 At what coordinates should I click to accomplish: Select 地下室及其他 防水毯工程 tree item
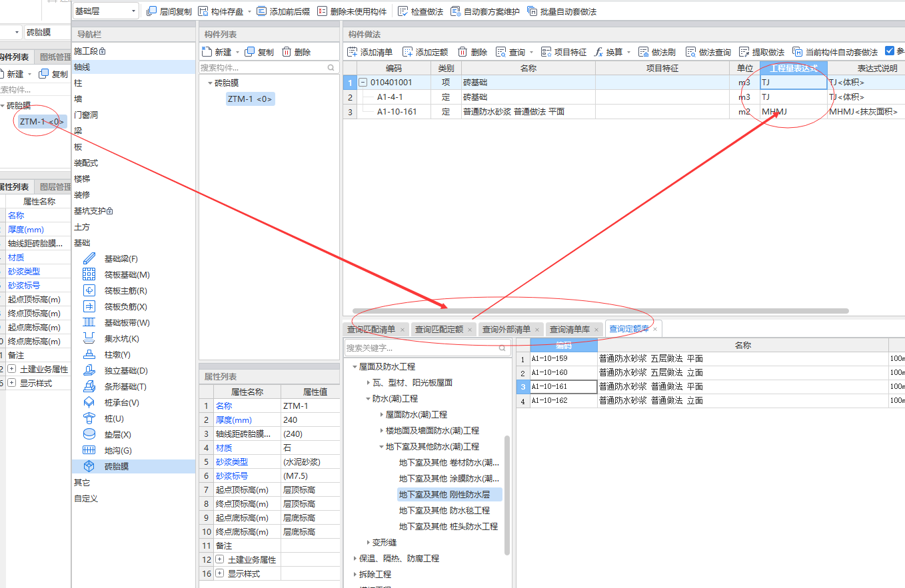445,510
